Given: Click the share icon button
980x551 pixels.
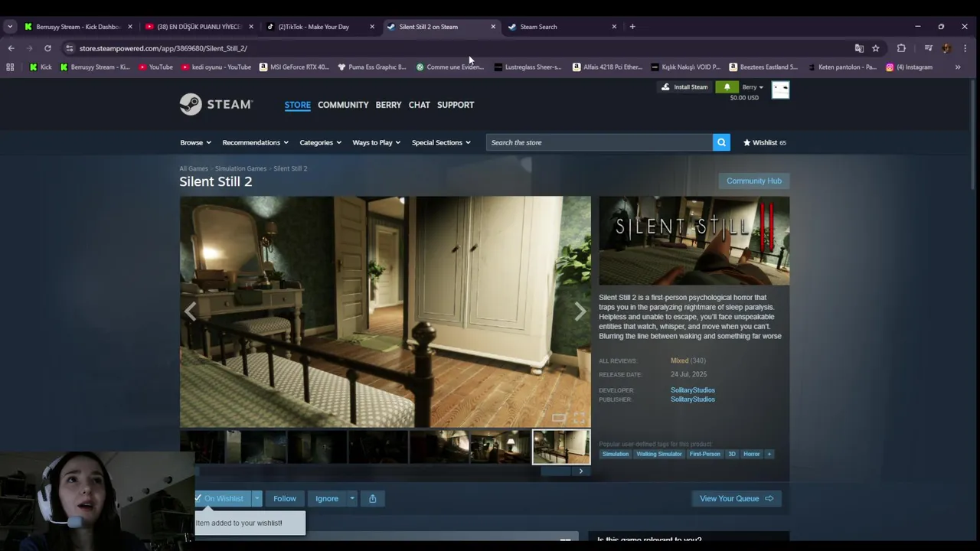Looking at the screenshot, I should pos(372,498).
